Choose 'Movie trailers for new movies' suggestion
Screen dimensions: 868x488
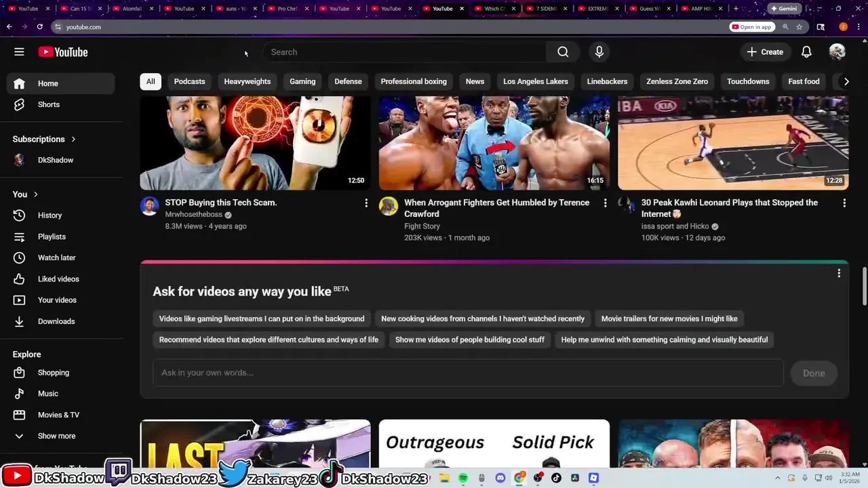click(x=669, y=319)
